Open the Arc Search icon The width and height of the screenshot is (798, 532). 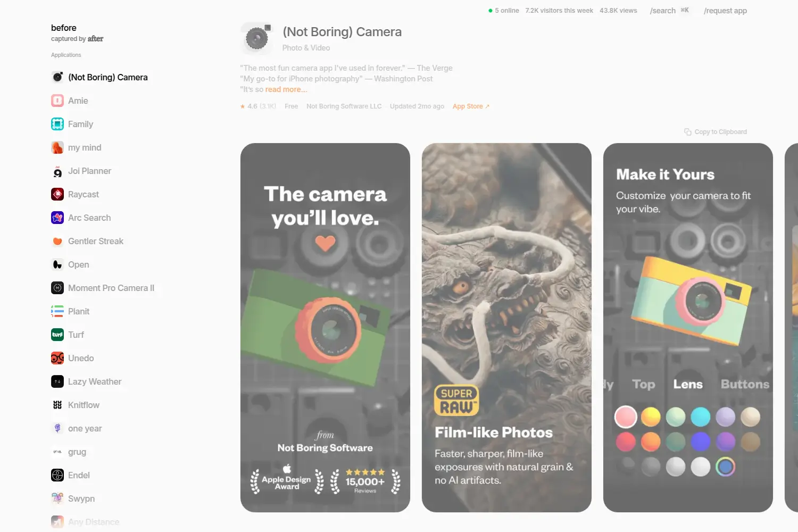tap(57, 218)
